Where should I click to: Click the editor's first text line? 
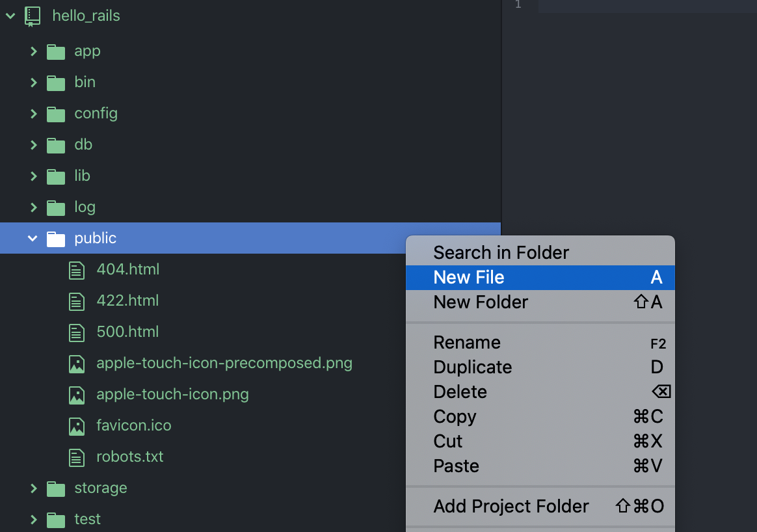tap(647, 6)
